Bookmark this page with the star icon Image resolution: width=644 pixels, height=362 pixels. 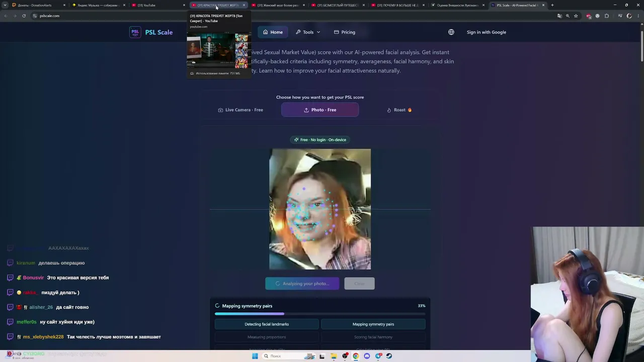click(576, 16)
